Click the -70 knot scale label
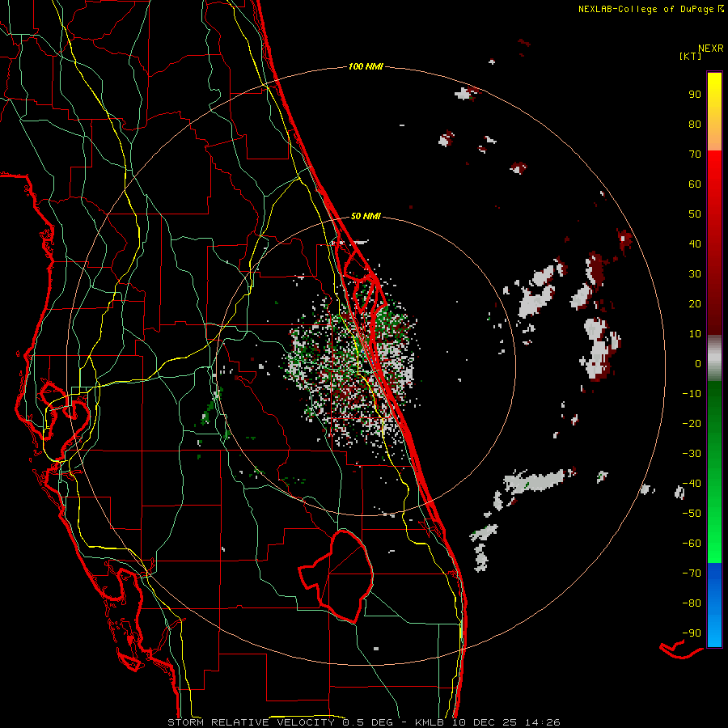 pyautogui.click(x=692, y=574)
